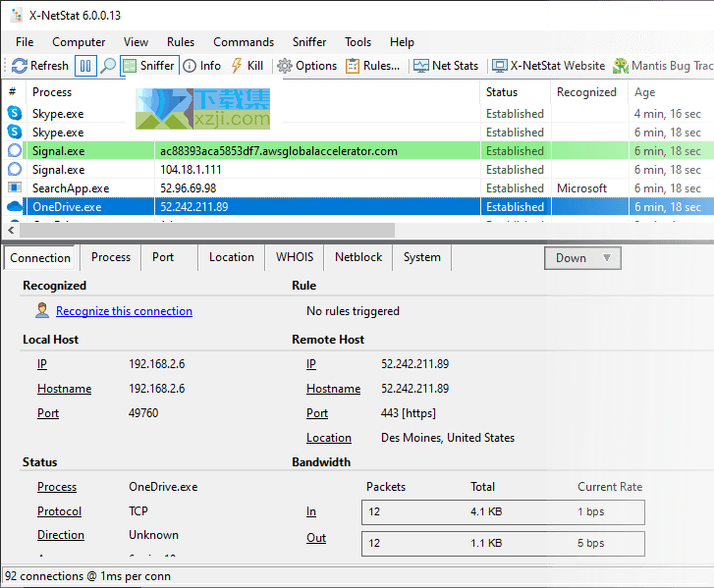Sort by the Age column header
The height and width of the screenshot is (588, 714).
click(x=671, y=92)
